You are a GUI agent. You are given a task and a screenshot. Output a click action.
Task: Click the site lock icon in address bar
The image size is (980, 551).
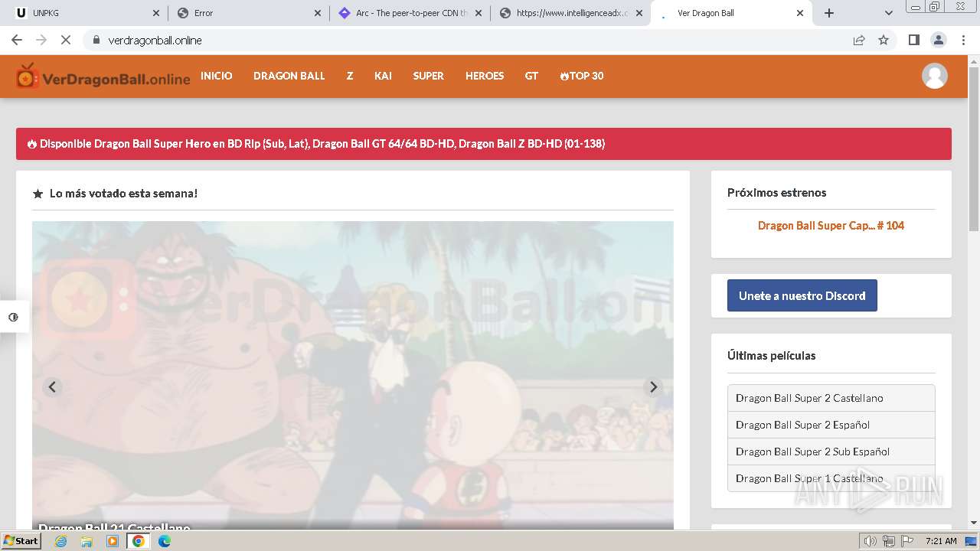[x=96, y=40]
